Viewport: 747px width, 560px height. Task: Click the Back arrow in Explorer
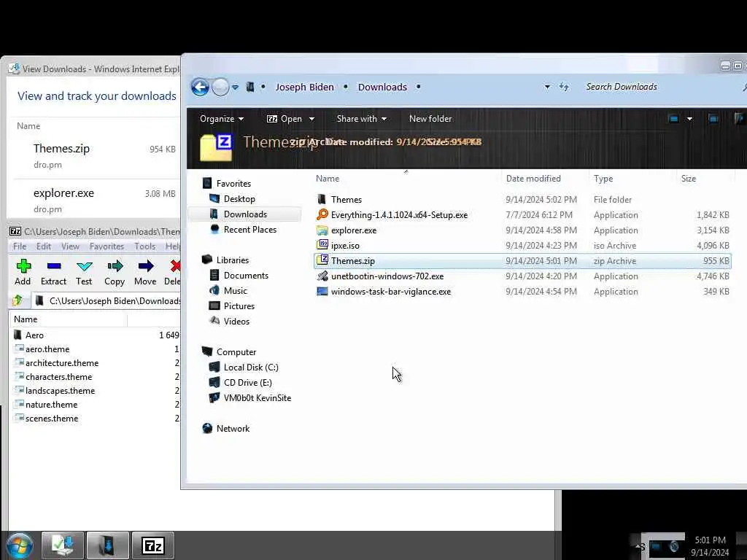pyautogui.click(x=200, y=87)
